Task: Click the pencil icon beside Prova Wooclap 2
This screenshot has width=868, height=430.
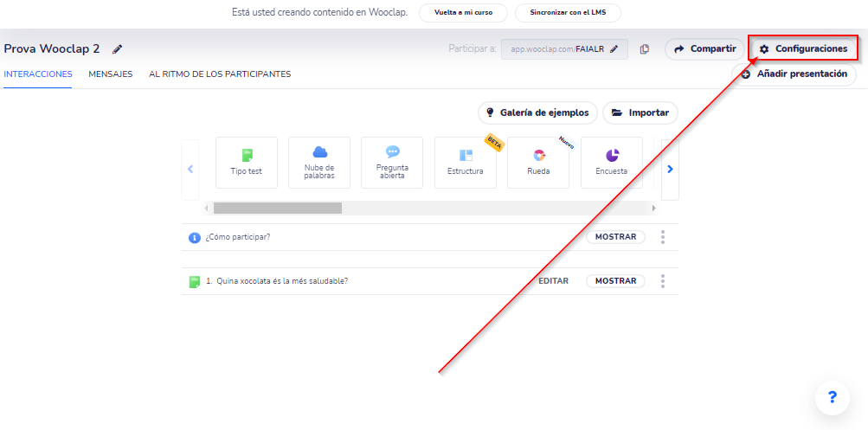Action: pos(118,49)
